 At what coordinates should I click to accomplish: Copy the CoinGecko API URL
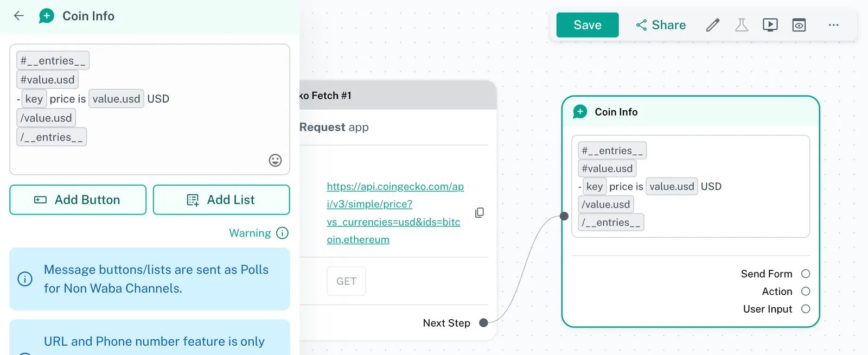[479, 213]
